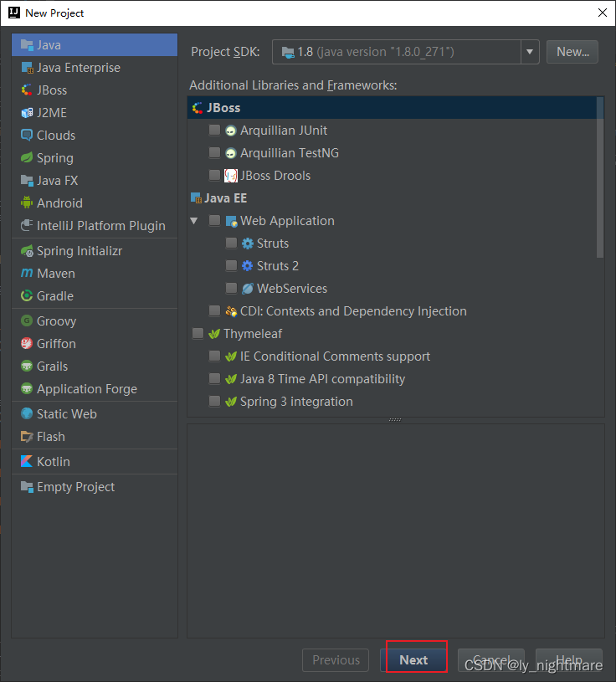Click the Cancel button
The width and height of the screenshot is (616, 682).
[491, 660]
